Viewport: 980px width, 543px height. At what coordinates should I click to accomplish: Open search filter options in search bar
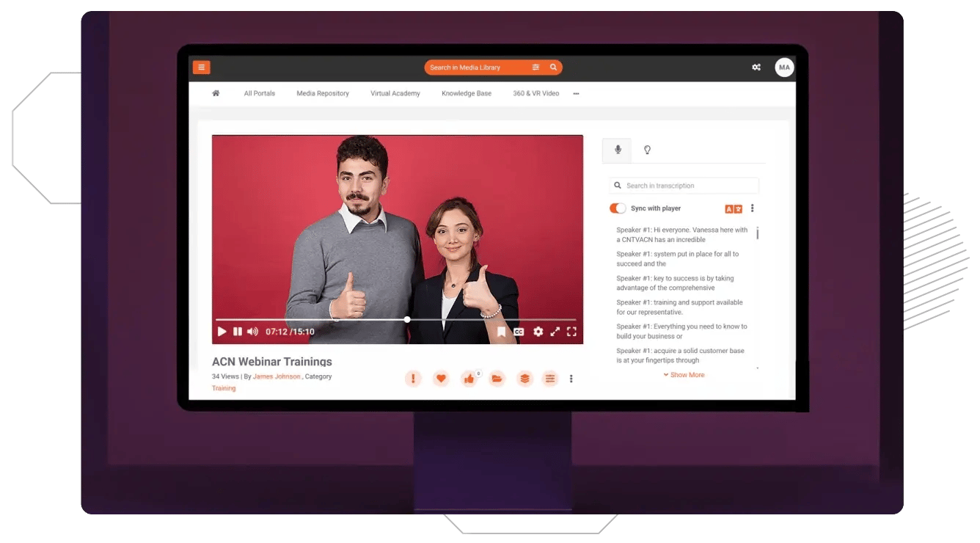pyautogui.click(x=535, y=68)
